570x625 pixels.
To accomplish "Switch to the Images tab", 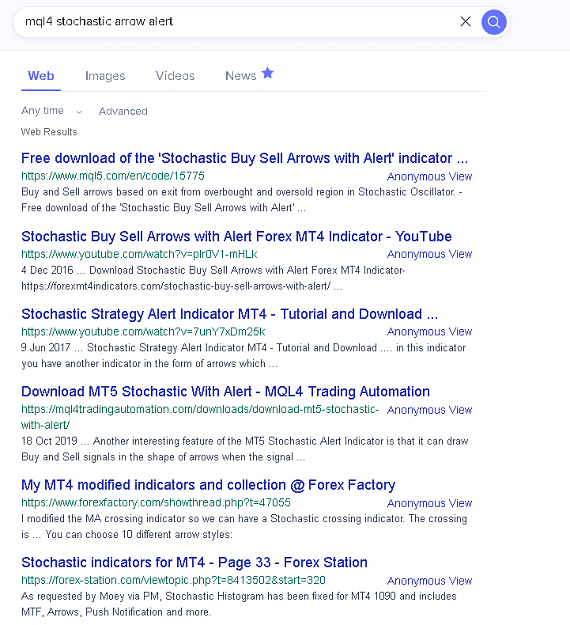I will coord(105,76).
